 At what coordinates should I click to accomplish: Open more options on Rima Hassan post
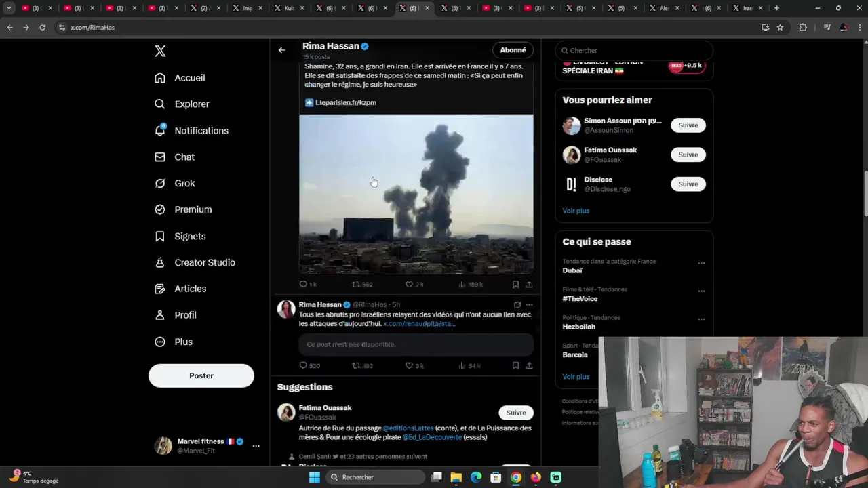(x=530, y=305)
